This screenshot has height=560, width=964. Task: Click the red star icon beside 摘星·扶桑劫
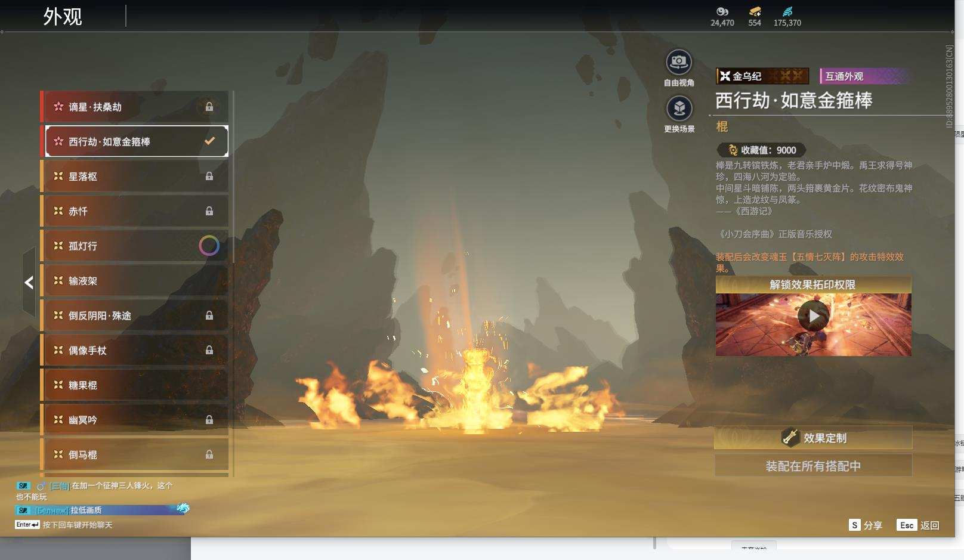tap(58, 107)
